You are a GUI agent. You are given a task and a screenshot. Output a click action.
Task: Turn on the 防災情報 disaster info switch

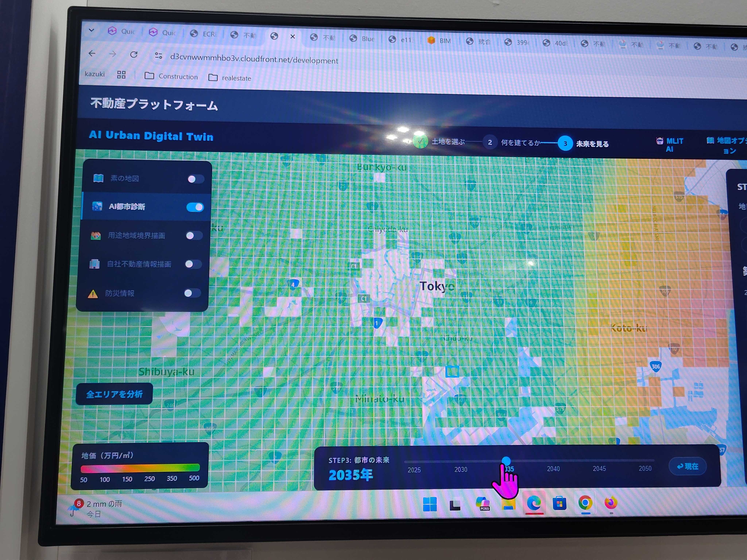coord(192,293)
